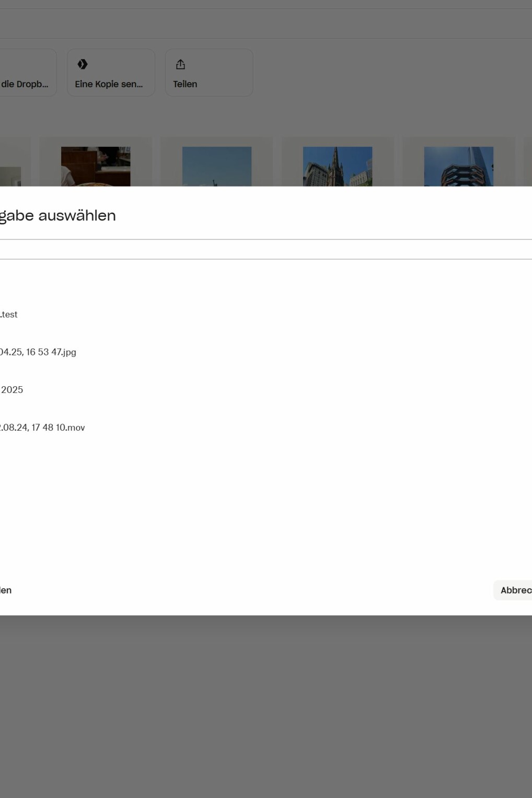Click the Eine Kopie senden option
The image size is (532, 798).
tap(110, 72)
